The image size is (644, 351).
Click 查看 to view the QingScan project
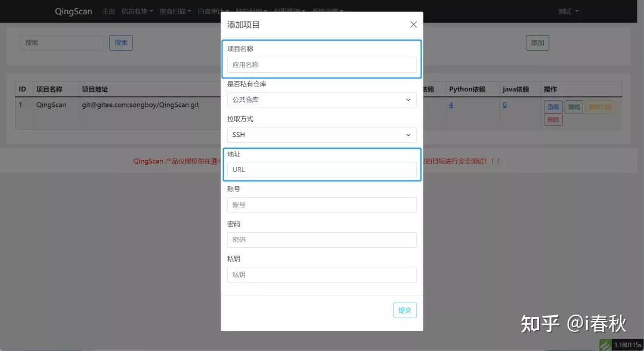point(552,106)
